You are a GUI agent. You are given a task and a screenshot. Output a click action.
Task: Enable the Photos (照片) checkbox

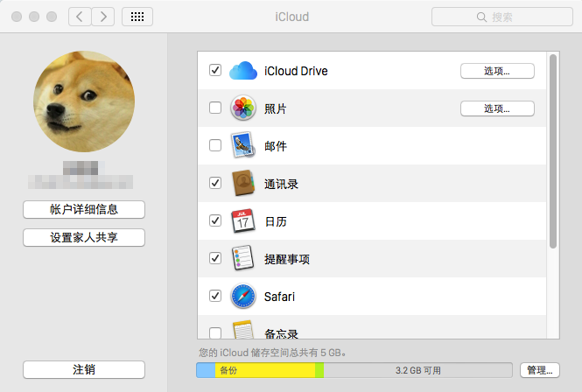215,108
